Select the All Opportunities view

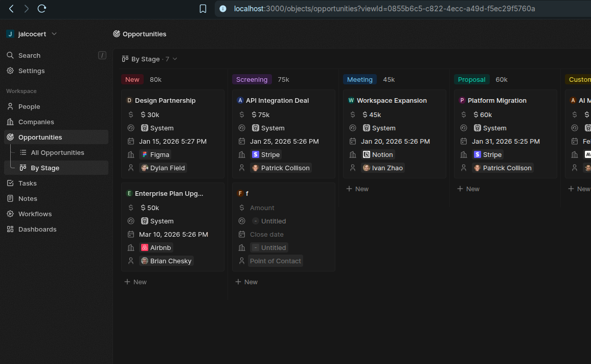click(57, 152)
